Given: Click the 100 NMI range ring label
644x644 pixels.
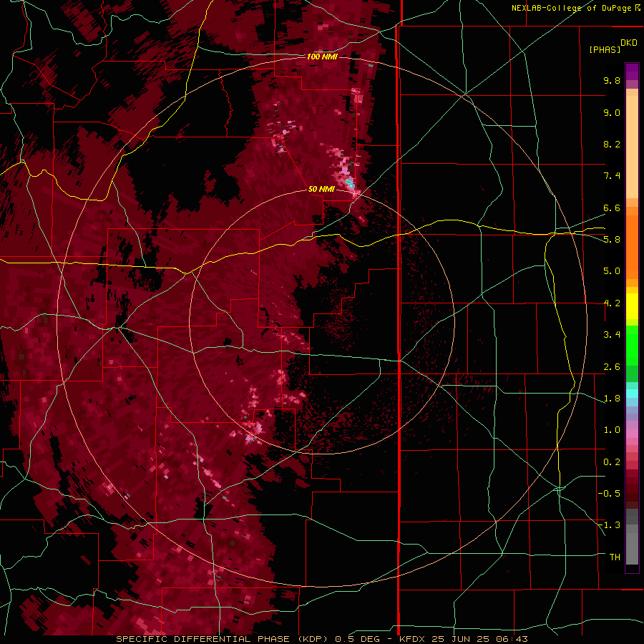Looking at the screenshot, I should click(x=322, y=57).
